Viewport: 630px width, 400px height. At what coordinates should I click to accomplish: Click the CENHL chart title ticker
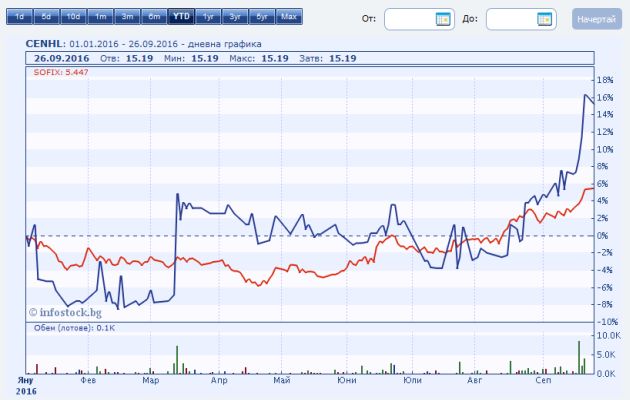coord(45,44)
